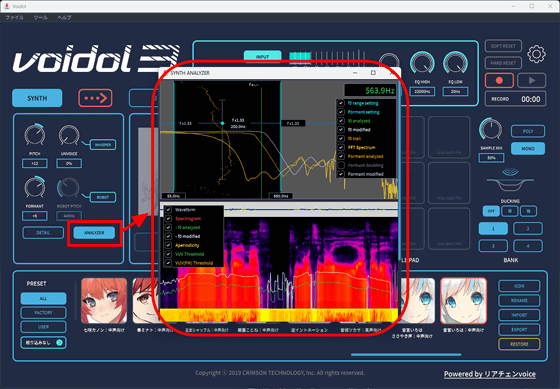Toggle the WHISPER mode button

coord(102,145)
